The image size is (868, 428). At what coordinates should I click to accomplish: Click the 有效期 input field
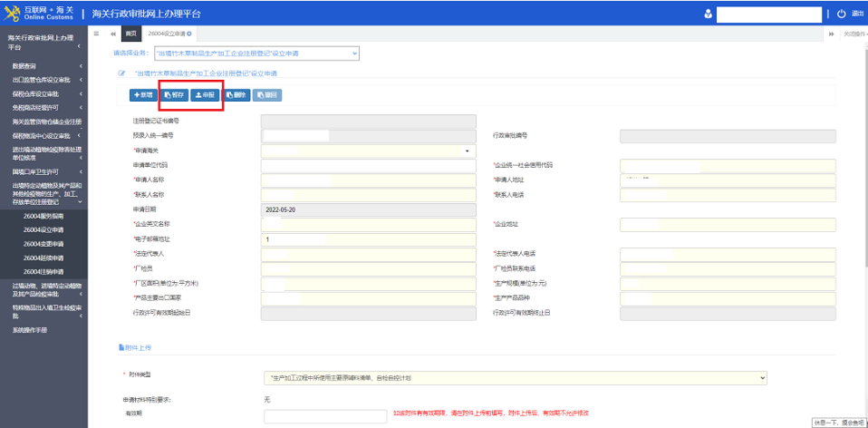(324, 416)
